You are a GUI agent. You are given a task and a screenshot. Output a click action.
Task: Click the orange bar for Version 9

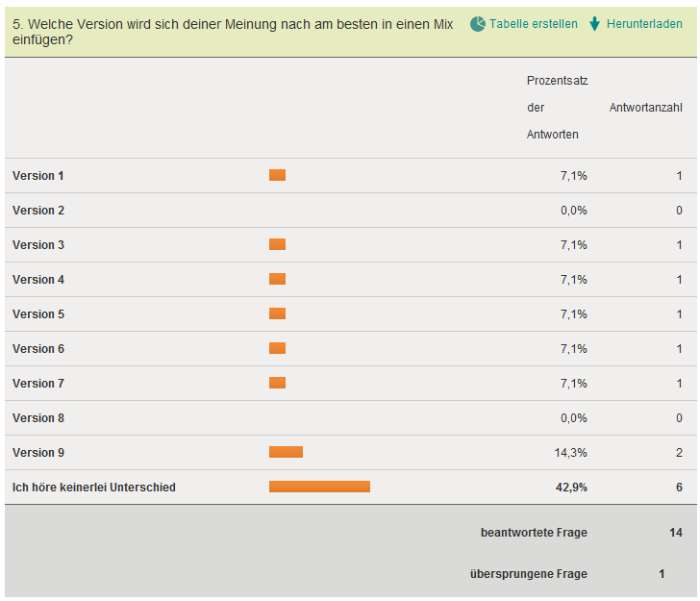[x=286, y=452]
